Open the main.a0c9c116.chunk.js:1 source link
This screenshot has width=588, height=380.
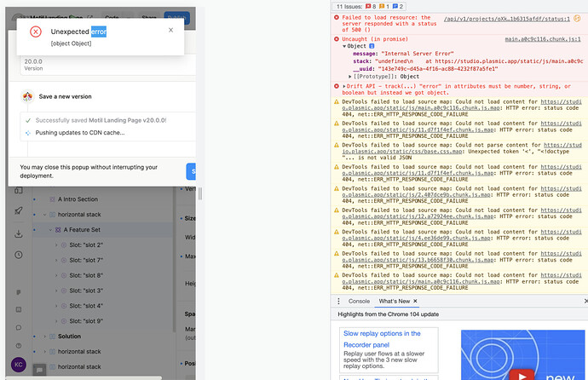tap(545, 38)
